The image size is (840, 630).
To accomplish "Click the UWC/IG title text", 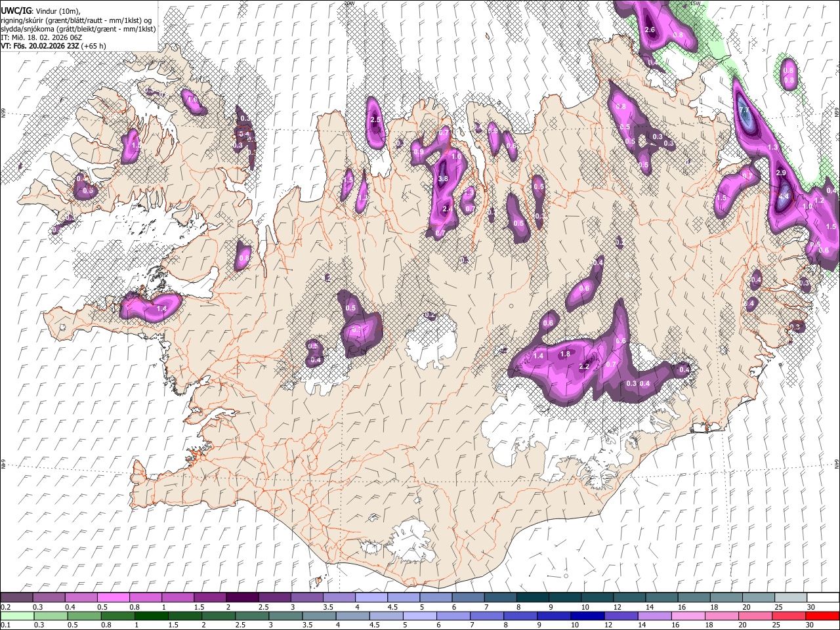I will 16,10.
